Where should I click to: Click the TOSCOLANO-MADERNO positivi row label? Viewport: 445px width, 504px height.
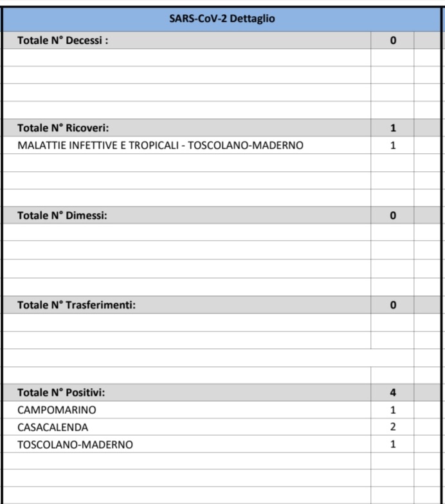tap(75, 445)
